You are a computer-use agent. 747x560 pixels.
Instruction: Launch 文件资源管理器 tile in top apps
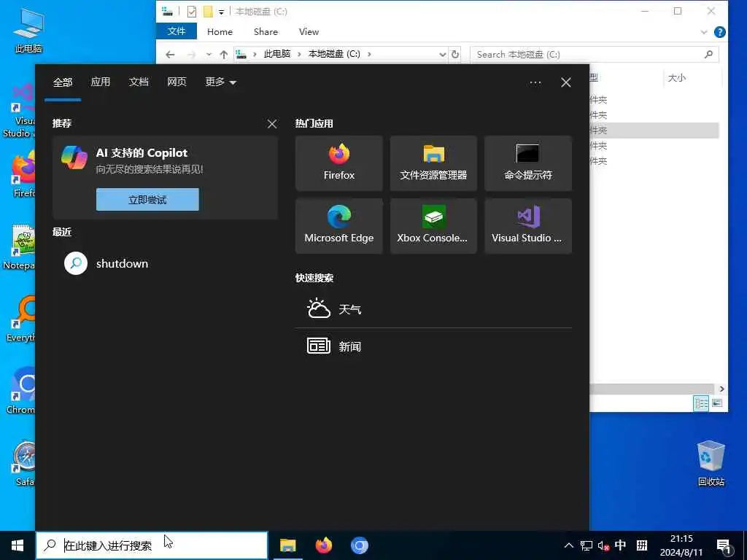click(x=433, y=163)
